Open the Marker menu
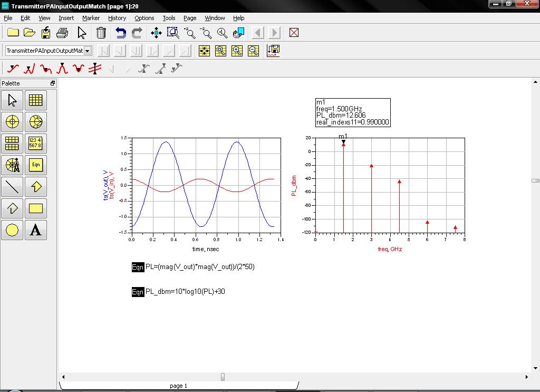Viewport: 540px width, 392px height. tap(91, 18)
